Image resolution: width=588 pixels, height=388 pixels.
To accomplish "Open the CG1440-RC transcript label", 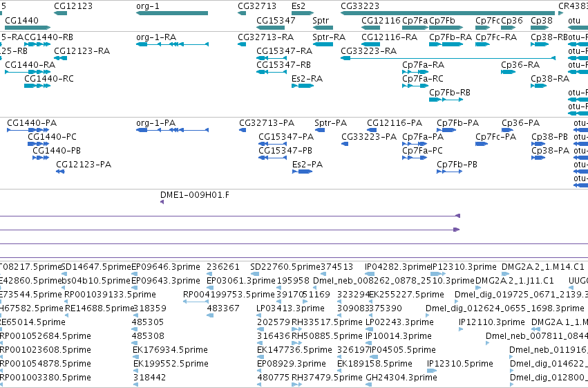I will pos(49,79).
